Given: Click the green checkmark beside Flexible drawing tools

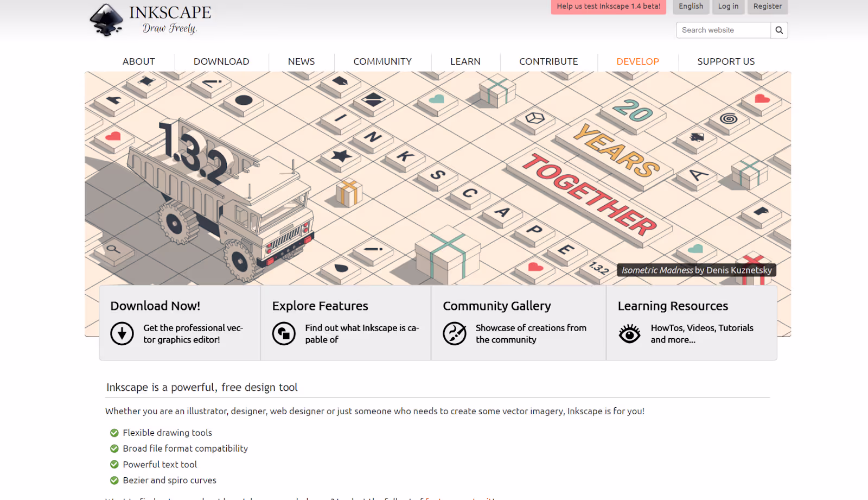Looking at the screenshot, I should (x=114, y=433).
